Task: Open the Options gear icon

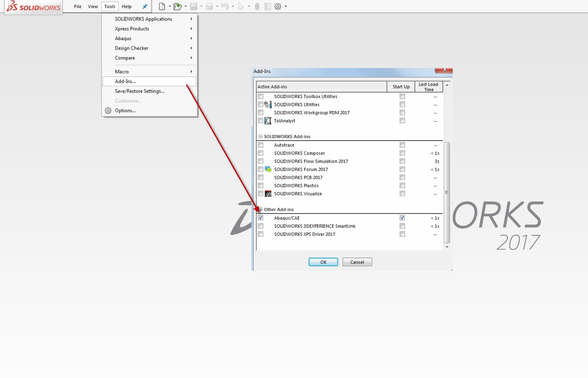Action: point(278,6)
